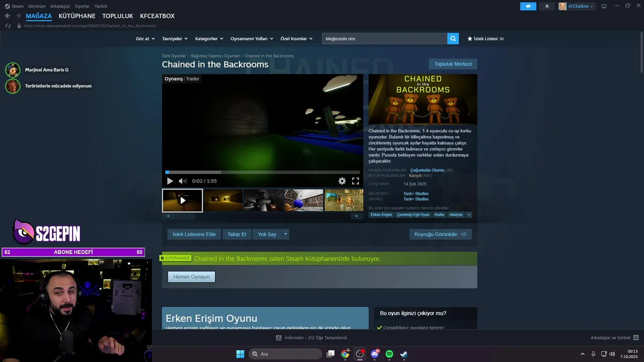
Task: Go back with the browser back arrow
Action: click(x=8, y=16)
